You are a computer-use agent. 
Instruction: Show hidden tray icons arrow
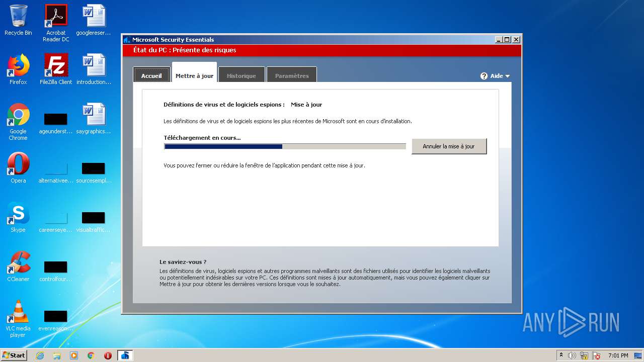(x=561, y=355)
